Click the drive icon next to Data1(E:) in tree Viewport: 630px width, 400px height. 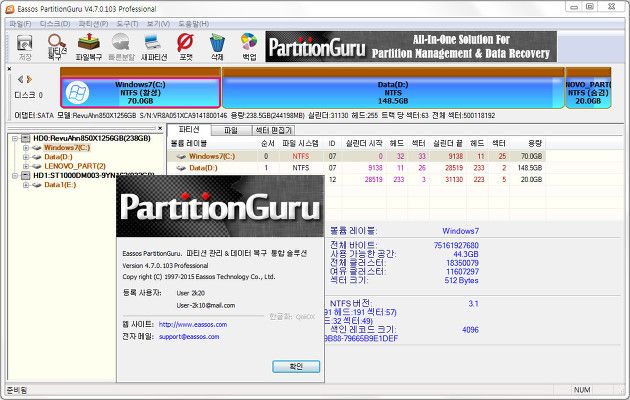pos(37,185)
